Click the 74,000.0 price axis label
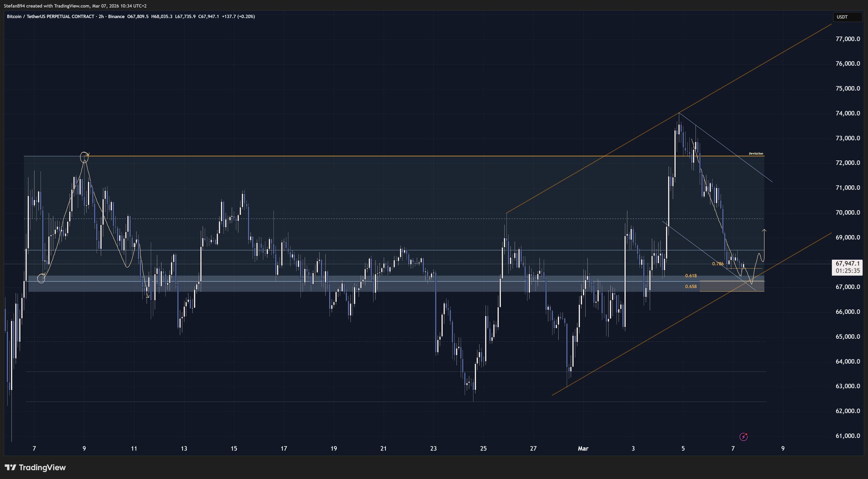 pyautogui.click(x=847, y=114)
